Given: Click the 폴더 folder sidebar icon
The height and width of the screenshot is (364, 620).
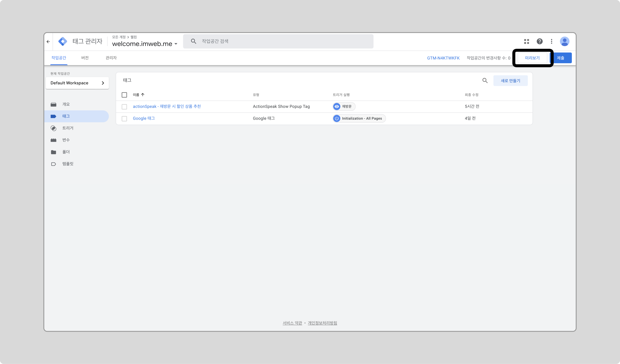Looking at the screenshot, I should [53, 152].
